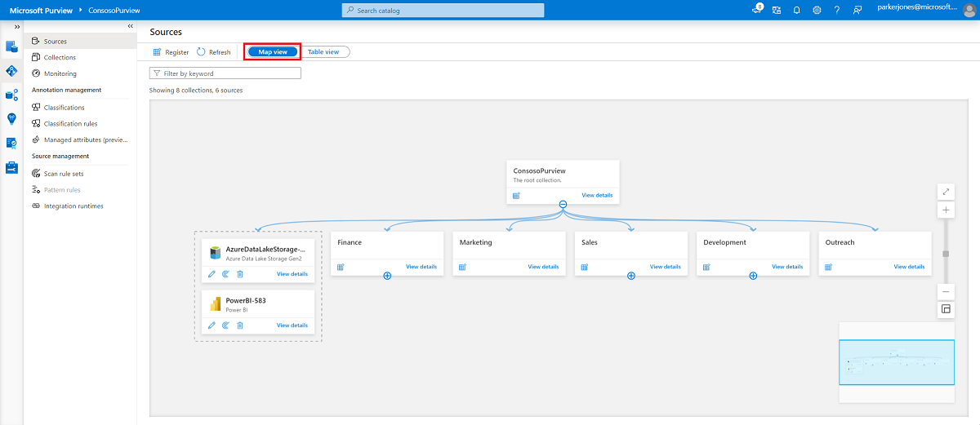View details of Sales collection
This screenshot has height=425, width=980.
coord(666,267)
